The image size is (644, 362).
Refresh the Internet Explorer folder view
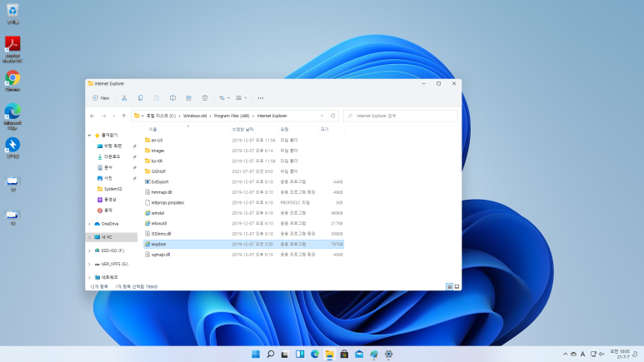point(333,117)
